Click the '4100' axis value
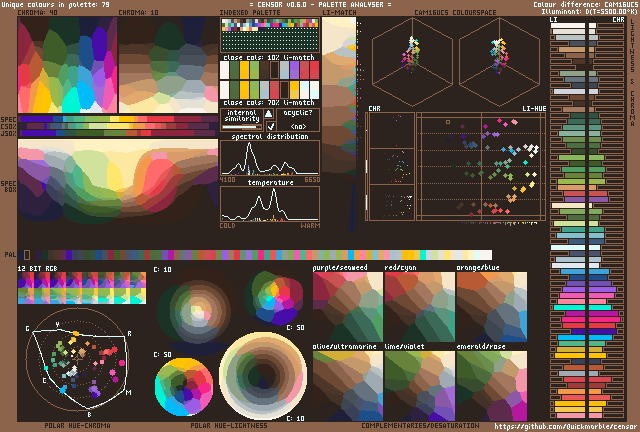Image resolution: width=640 pixels, height=432 pixels. coord(227,180)
